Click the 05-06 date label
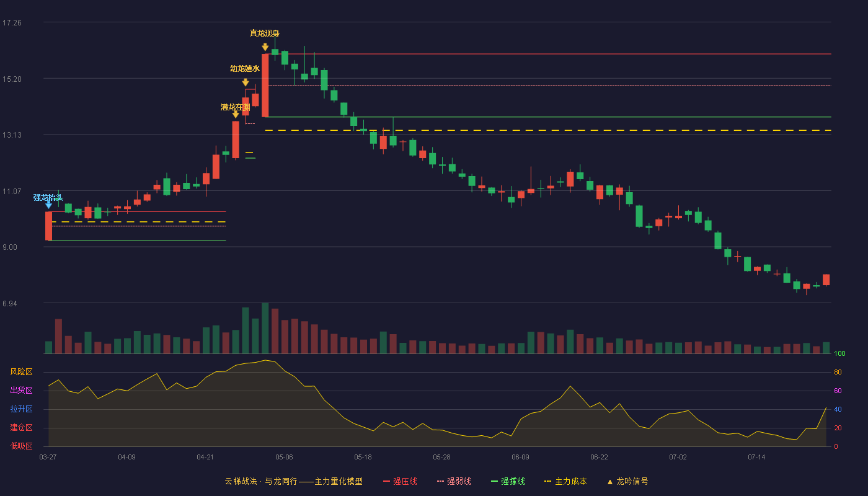The image size is (868, 496). [284, 457]
